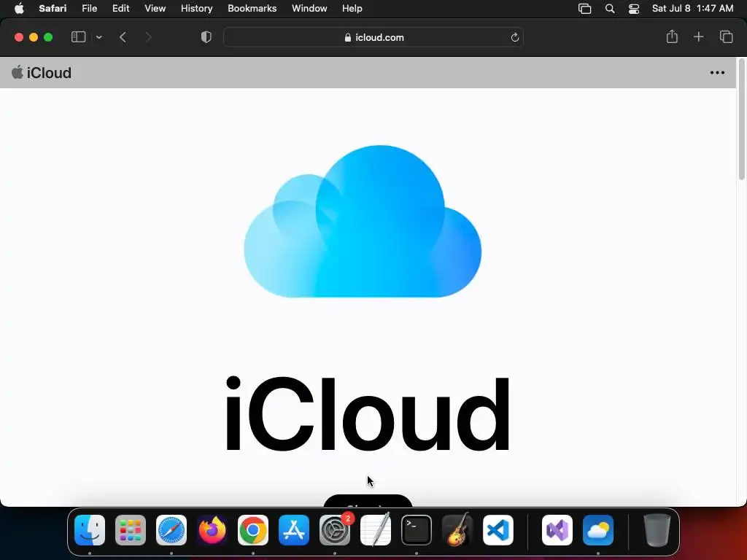Open Control Center icon in menu bar
Image resolution: width=747 pixels, height=560 pixels.
[x=634, y=9]
